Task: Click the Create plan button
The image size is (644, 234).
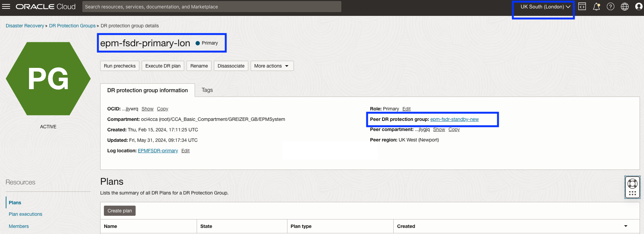Action: click(120, 211)
